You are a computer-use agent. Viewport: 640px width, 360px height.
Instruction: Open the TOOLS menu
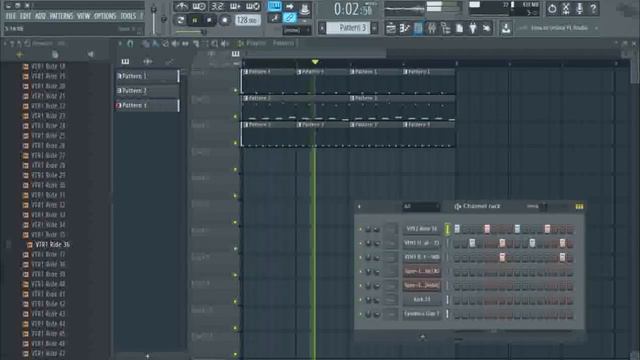[x=128, y=16]
